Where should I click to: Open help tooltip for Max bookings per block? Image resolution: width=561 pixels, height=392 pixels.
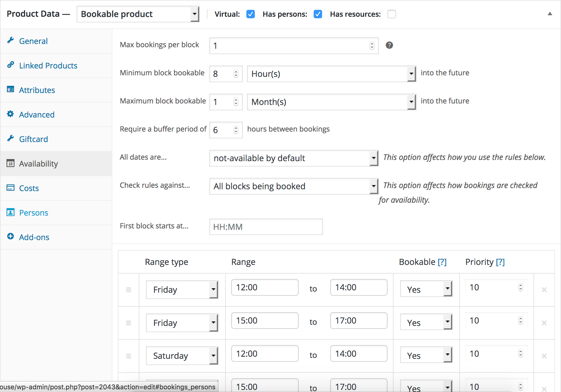pos(389,45)
